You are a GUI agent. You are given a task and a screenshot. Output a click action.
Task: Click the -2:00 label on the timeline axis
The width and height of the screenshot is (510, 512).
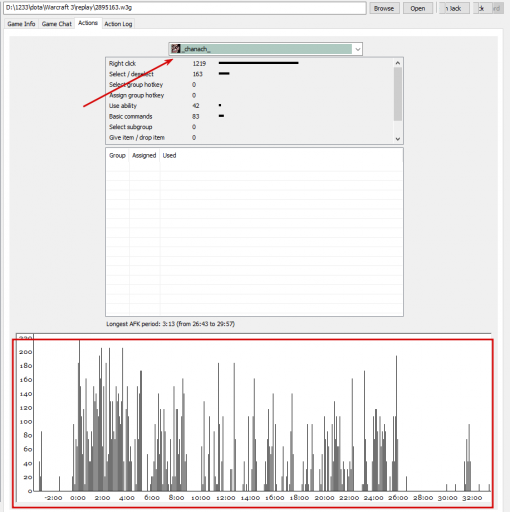click(x=53, y=498)
